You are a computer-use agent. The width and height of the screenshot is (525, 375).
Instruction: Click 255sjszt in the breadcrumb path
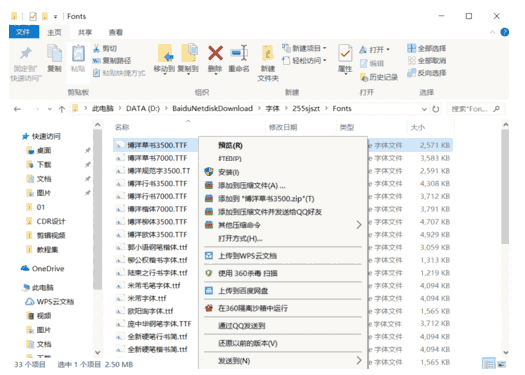tap(306, 108)
